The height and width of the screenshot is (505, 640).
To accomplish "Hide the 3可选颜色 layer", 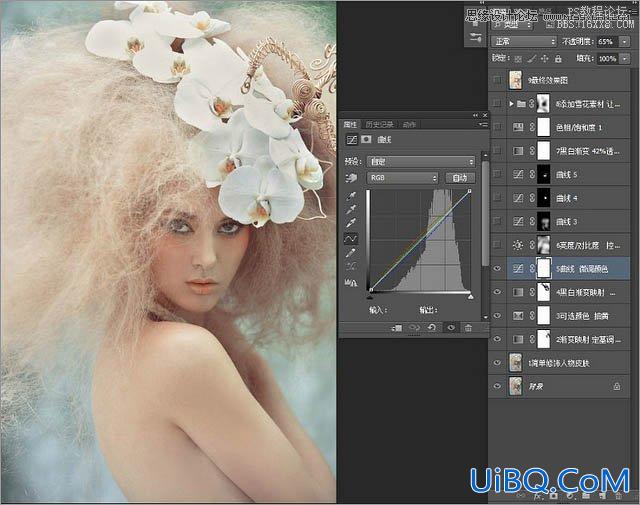I will (x=497, y=316).
